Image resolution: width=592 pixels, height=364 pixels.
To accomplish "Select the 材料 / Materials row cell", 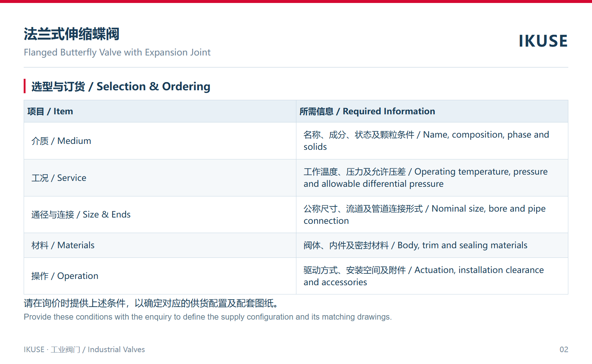I will (x=160, y=245).
